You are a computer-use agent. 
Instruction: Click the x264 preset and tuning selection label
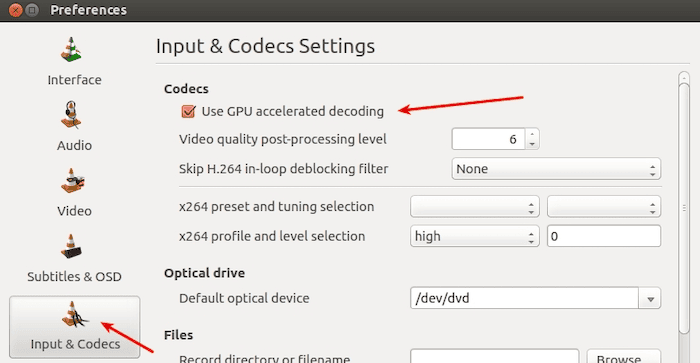point(276,207)
